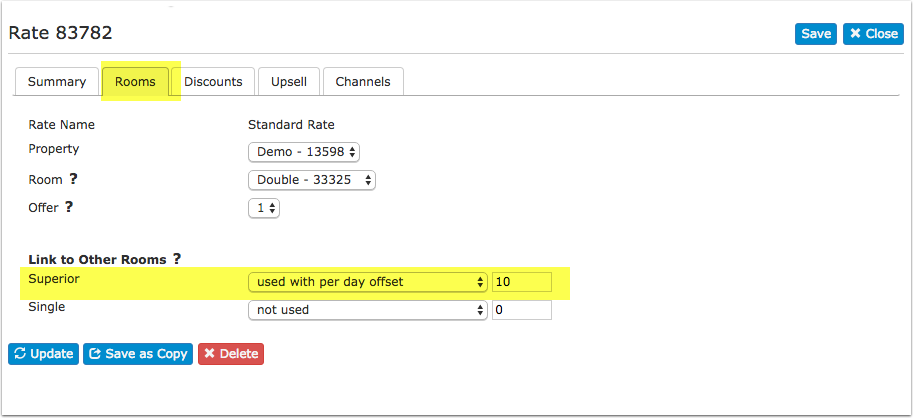
Task: Expand the Offer number dropdown
Action: (x=264, y=208)
